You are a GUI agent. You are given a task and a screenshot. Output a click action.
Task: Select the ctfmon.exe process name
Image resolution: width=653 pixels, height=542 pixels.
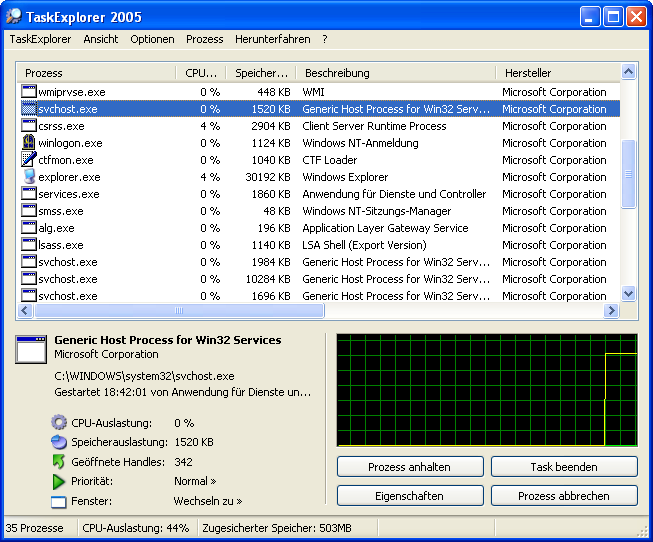(66, 160)
